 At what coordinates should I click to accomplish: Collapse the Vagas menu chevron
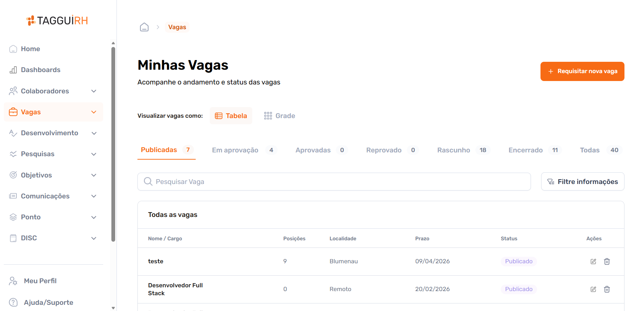(94, 112)
